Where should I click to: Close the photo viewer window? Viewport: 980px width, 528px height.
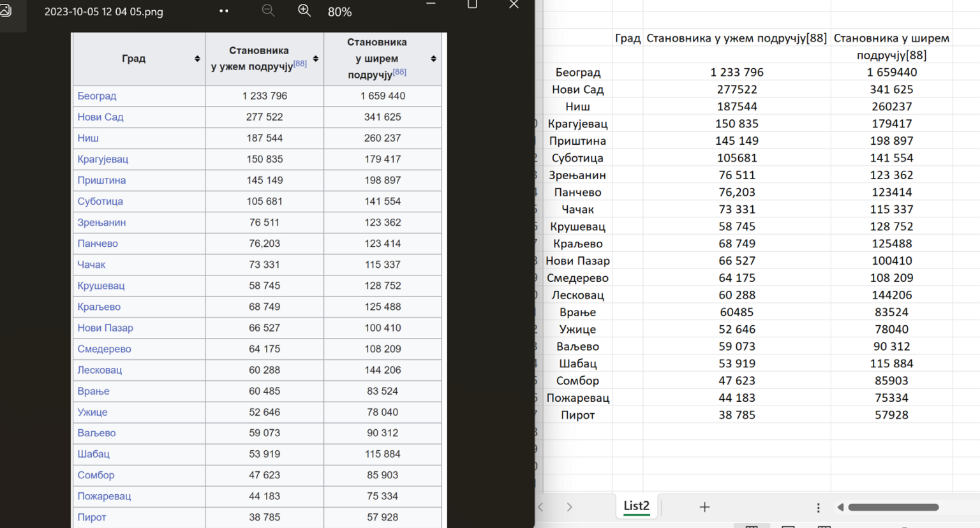tap(514, 5)
